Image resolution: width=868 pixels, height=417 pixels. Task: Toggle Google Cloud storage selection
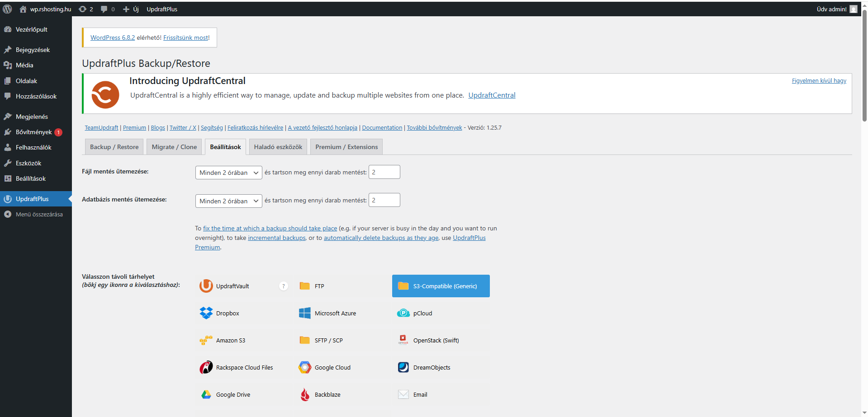332,367
